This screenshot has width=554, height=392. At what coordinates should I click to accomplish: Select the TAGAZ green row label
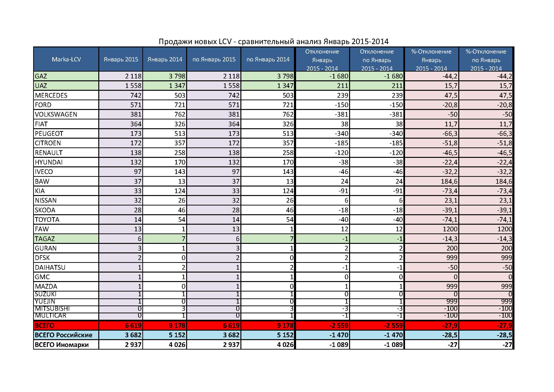click(45, 239)
